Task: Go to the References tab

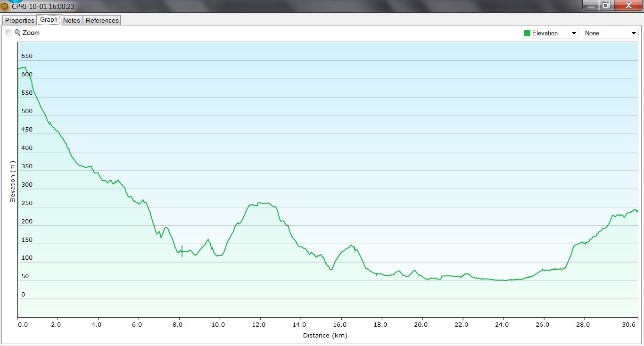Action: point(102,20)
